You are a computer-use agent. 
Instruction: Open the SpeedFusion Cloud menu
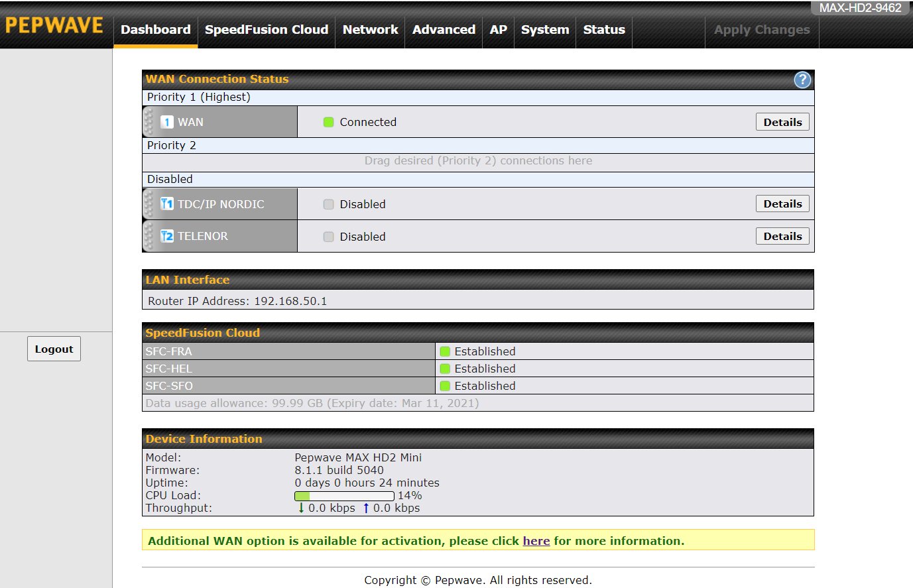[267, 30]
